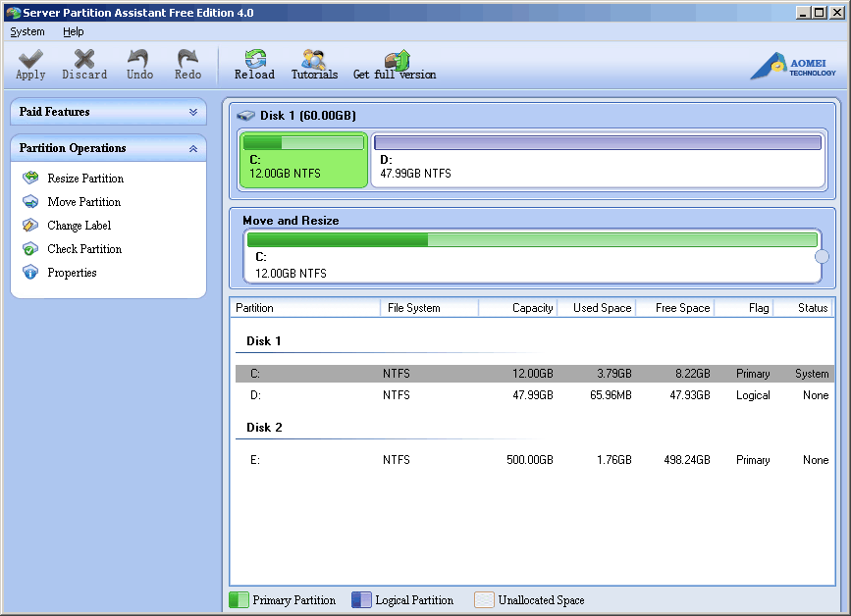Screen dimensions: 851x616
Task: Click the 8.22GB free space cell
Action: 693,373
